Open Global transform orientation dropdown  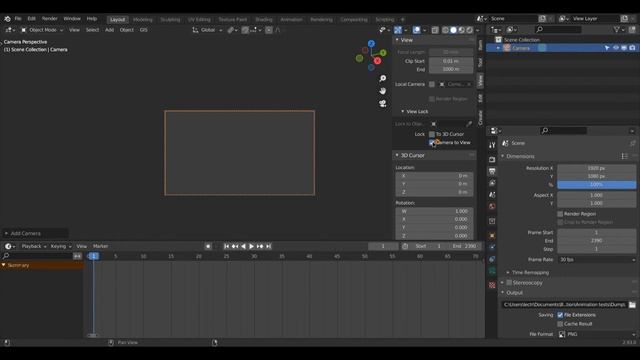click(x=207, y=30)
